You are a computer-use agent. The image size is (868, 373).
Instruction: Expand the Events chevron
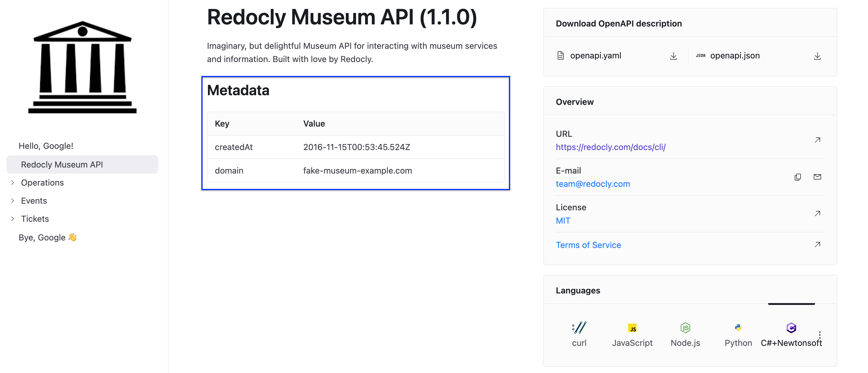pyautogui.click(x=12, y=201)
